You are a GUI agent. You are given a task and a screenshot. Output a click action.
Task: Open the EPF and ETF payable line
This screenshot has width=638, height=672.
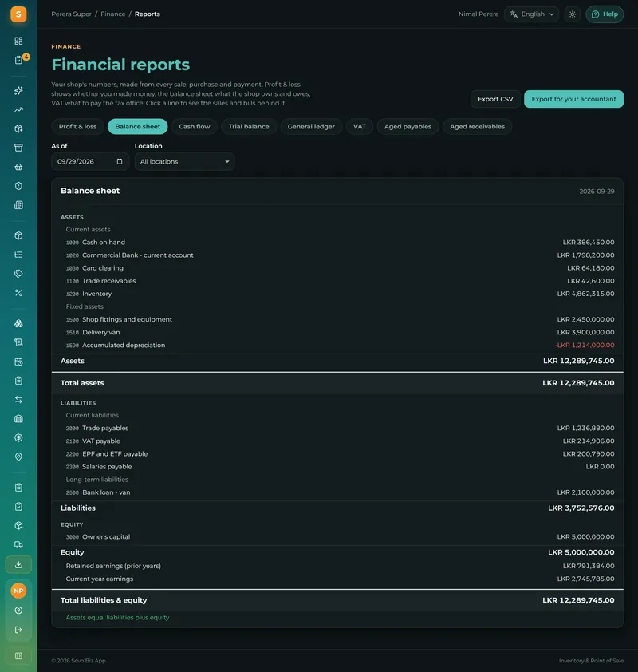[x=337, y=454]
